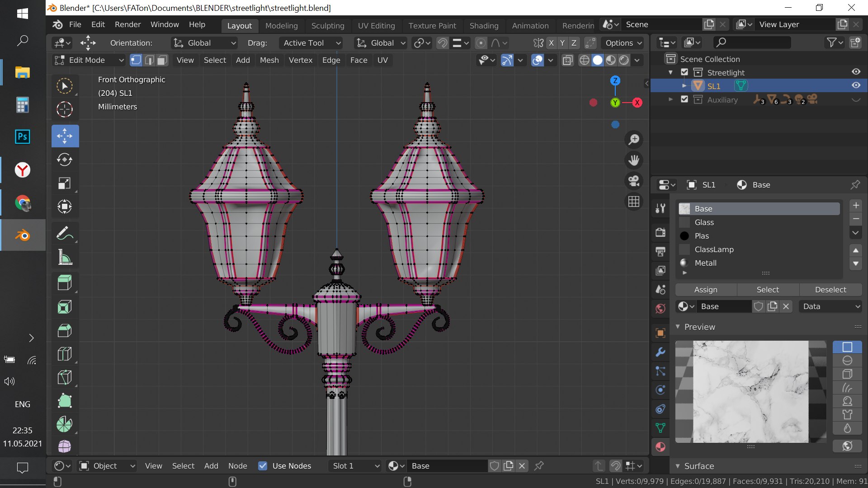Viewport: 868px width, 488px height.
Task: Open the Slot 1 dropdown
Action: [x=355, y=466]
